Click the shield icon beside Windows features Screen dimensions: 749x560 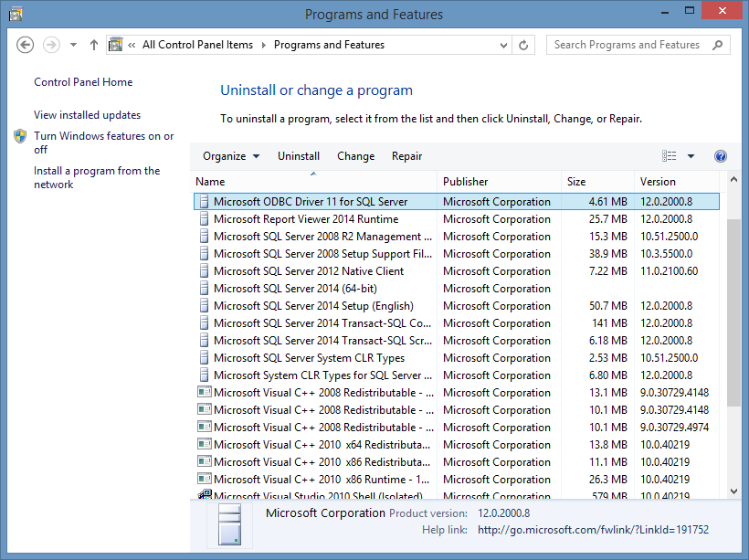pyautogui.click(x=20, y=136)
